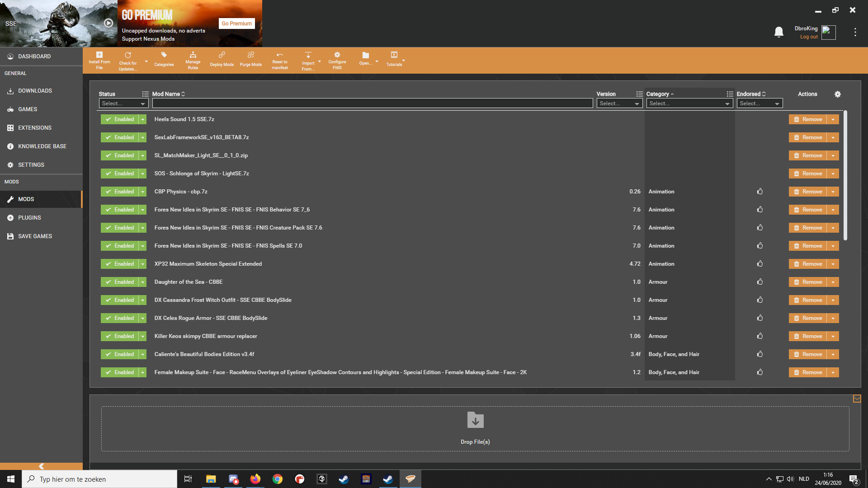Open Downloads in sidebar

pos(41,91)
